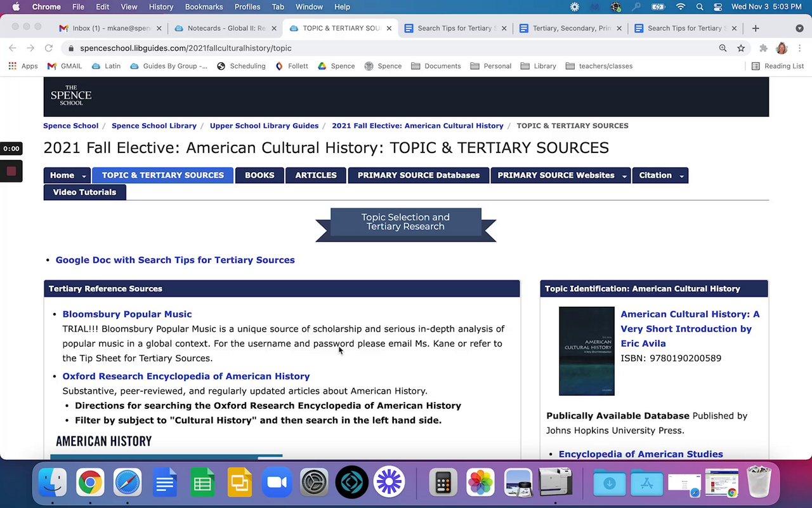Open Spotlight search in the menu bar
The width and height of the screenshot is (812, 508).
coord(700,7)
